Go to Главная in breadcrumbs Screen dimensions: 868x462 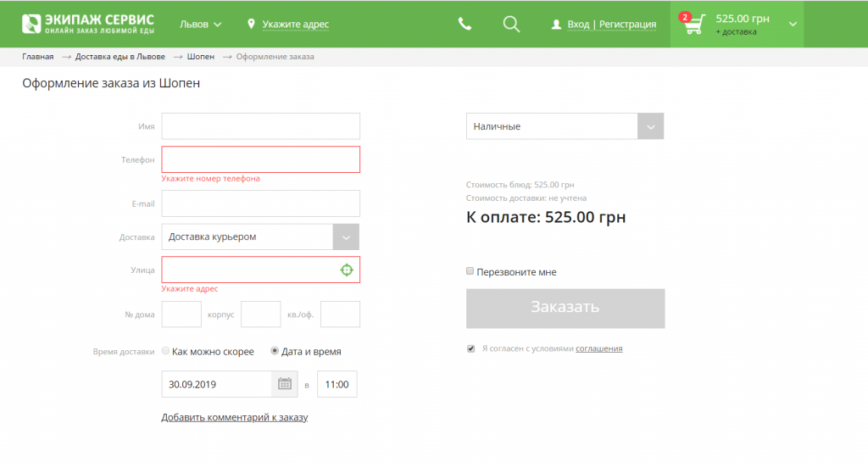[x=37, y=57]
